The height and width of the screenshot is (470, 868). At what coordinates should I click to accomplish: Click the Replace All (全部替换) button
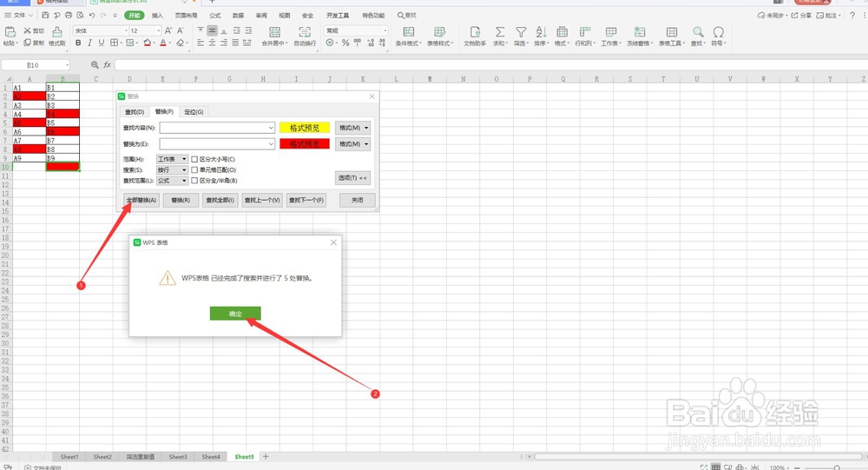pos(141,200)
